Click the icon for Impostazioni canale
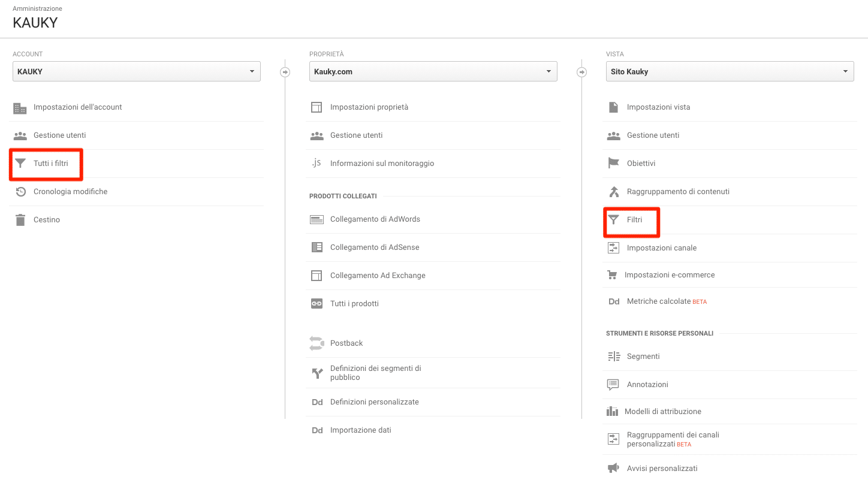 pos(613,248)
